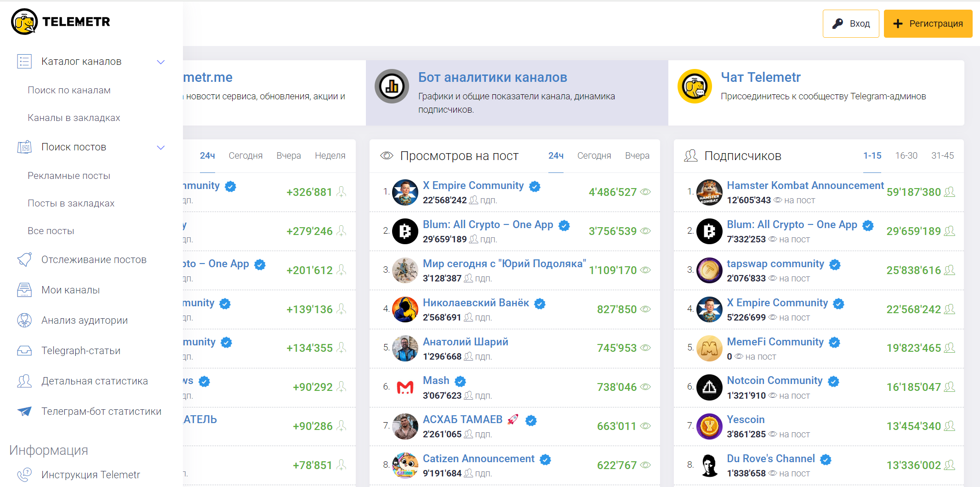Click the Регистрация button
The width and height of the screenshot is (980, 487).
[x=928, y=23]
